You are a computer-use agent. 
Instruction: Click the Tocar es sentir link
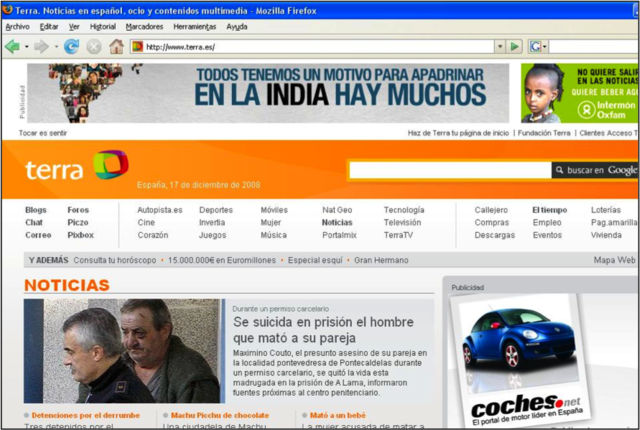(x=43, y=133)
